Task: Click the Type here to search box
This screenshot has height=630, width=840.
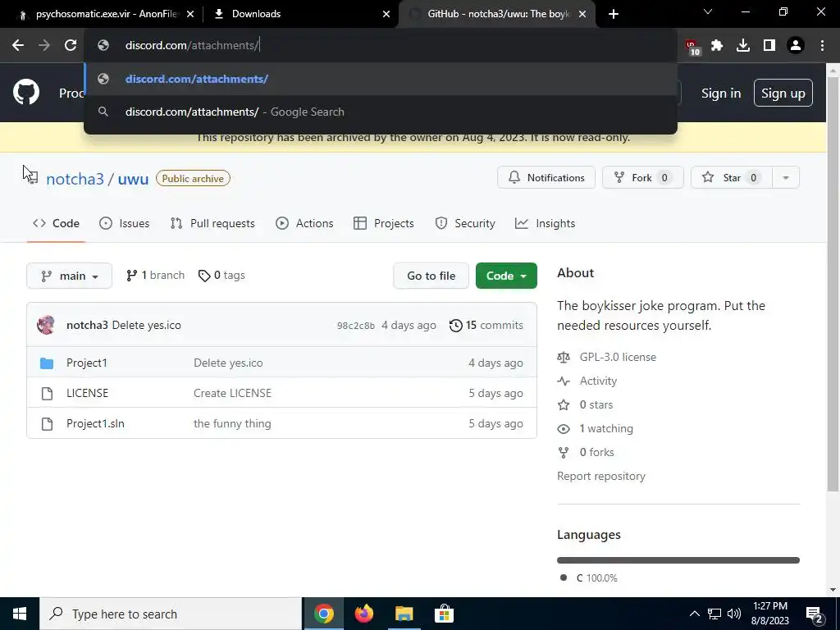Action: tap(171, 614)
